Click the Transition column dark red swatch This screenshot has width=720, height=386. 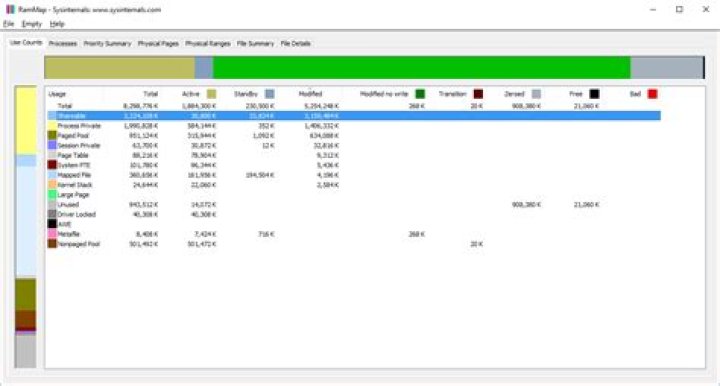(x=478, y=94)
